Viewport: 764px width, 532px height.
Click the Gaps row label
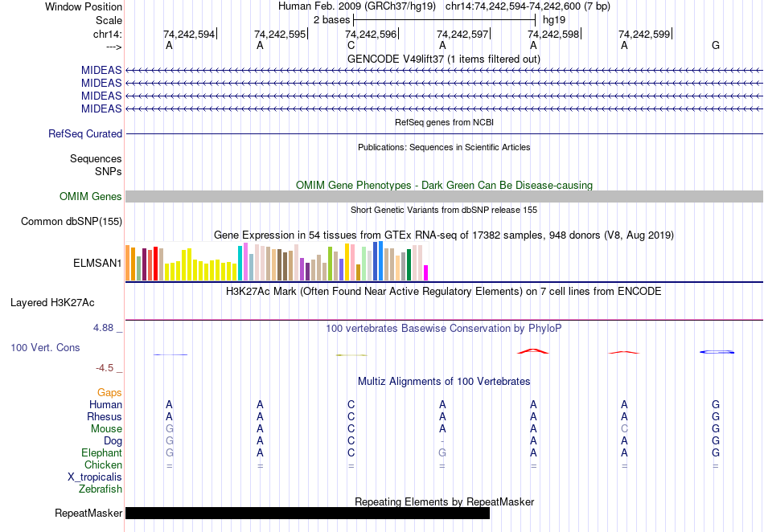(x=109, y=392)
